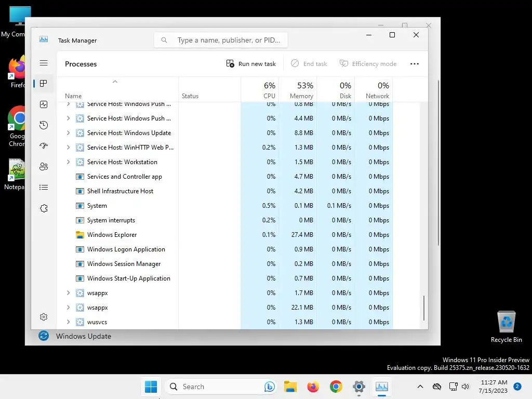The image size is (532, 399).
Task: Open Task Manager settings gear icon
Action: pos(44,317)
